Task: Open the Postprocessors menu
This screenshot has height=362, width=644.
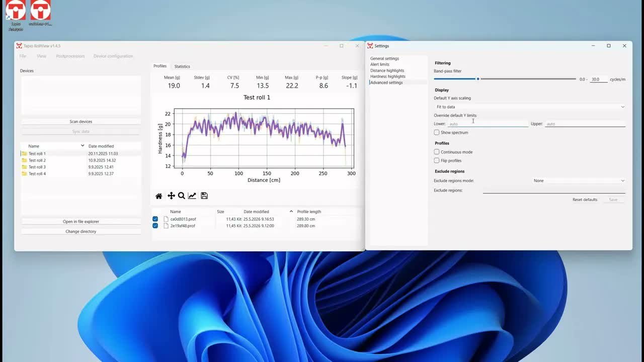Action: coord(70,56)
